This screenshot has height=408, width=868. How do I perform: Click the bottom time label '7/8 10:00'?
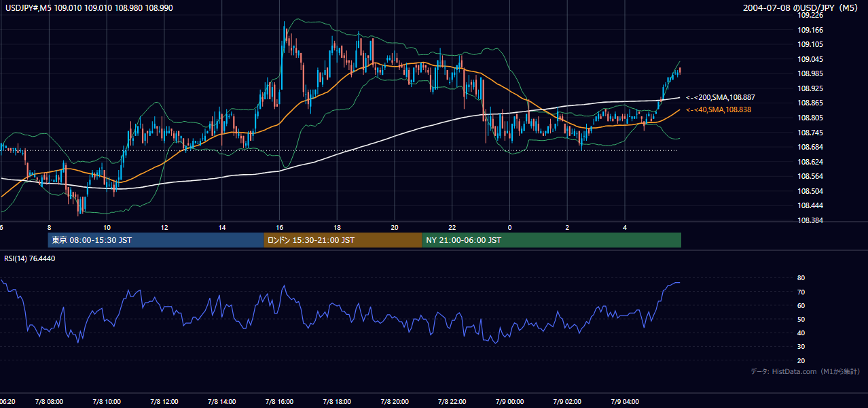coord(107,402)
